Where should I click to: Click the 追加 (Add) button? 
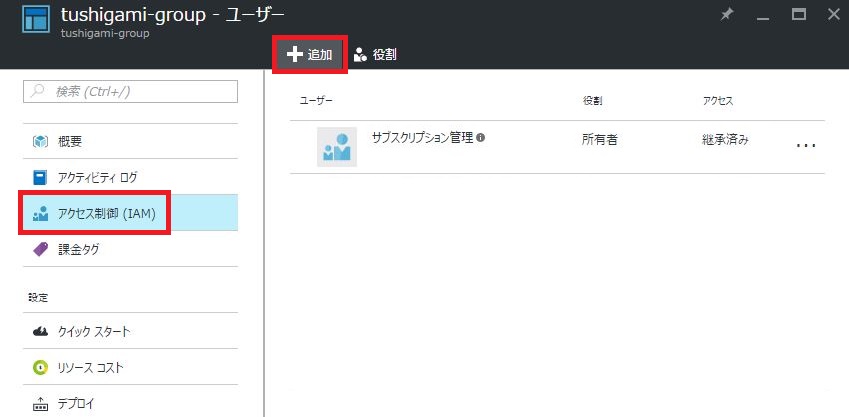tap(310, 55)
